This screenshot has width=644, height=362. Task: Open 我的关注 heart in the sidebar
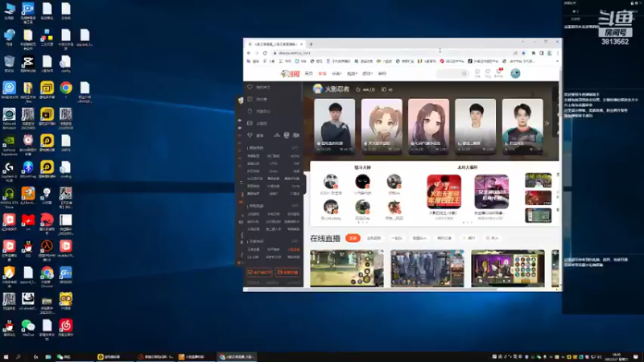pyautogui.click(x=250, y=87)
